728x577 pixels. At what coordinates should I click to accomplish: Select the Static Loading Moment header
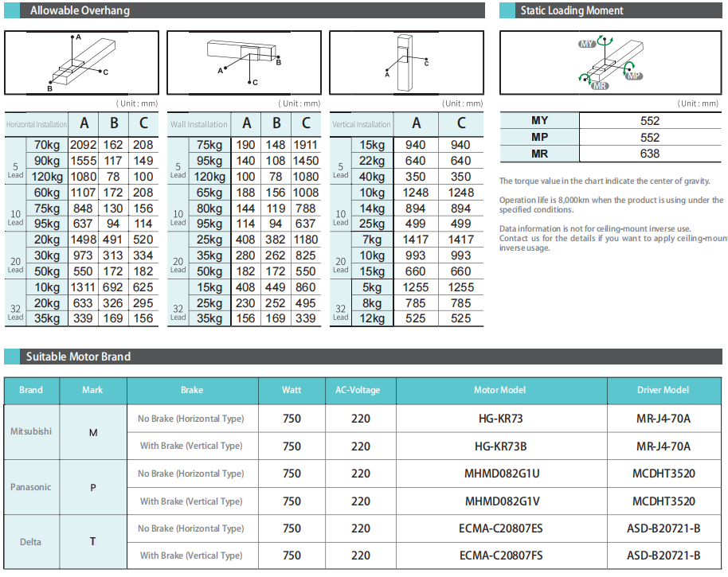(571, 11)
